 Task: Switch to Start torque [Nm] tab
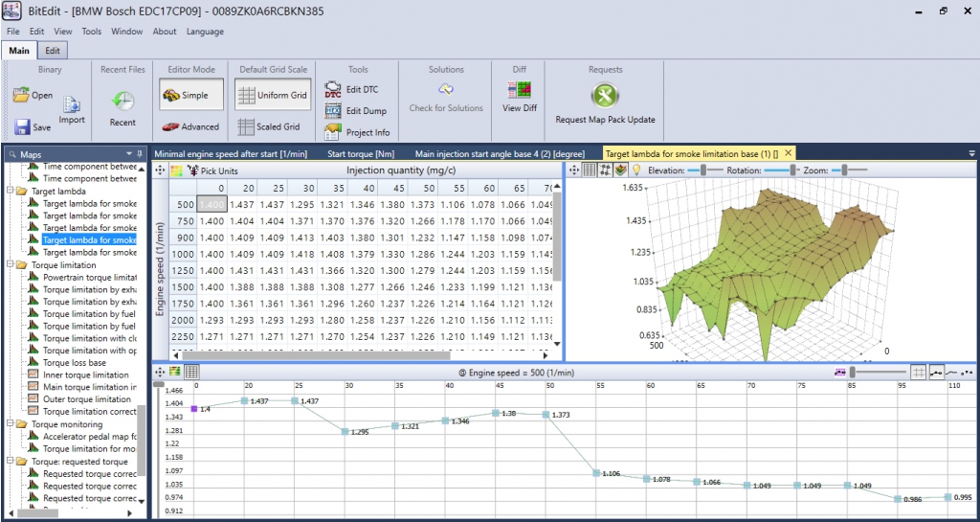[x=360, y=153]
